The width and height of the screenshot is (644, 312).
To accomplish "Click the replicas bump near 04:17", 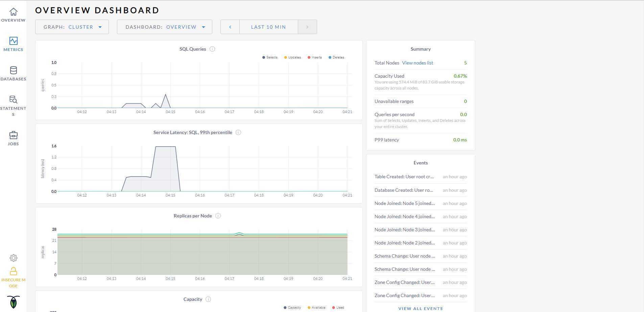I will 239,233.
